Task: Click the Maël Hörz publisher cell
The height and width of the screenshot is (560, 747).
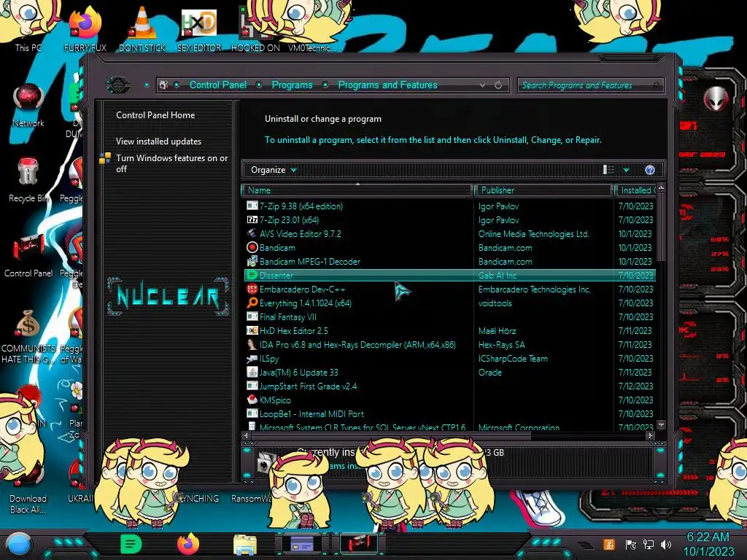Action: point(497,330)
